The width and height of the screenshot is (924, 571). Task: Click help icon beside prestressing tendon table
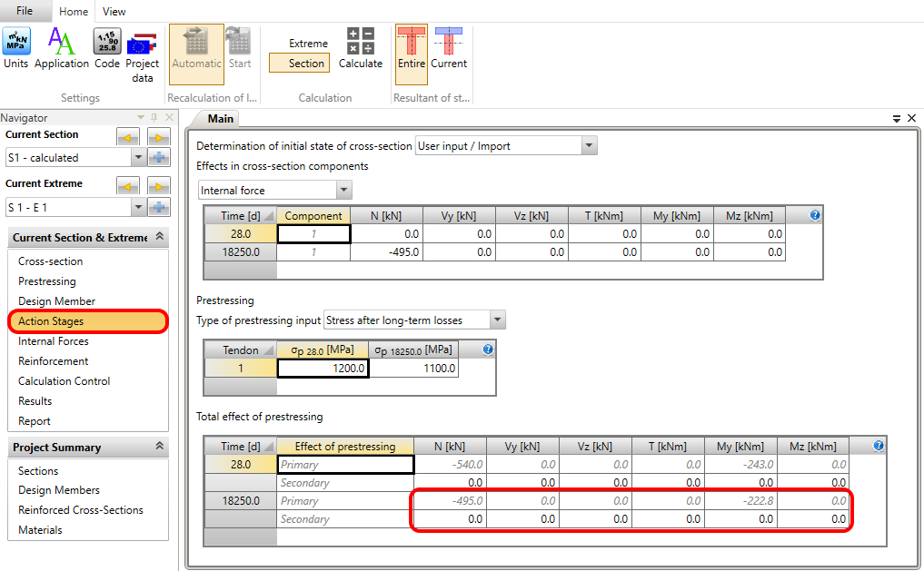point(488,349)
